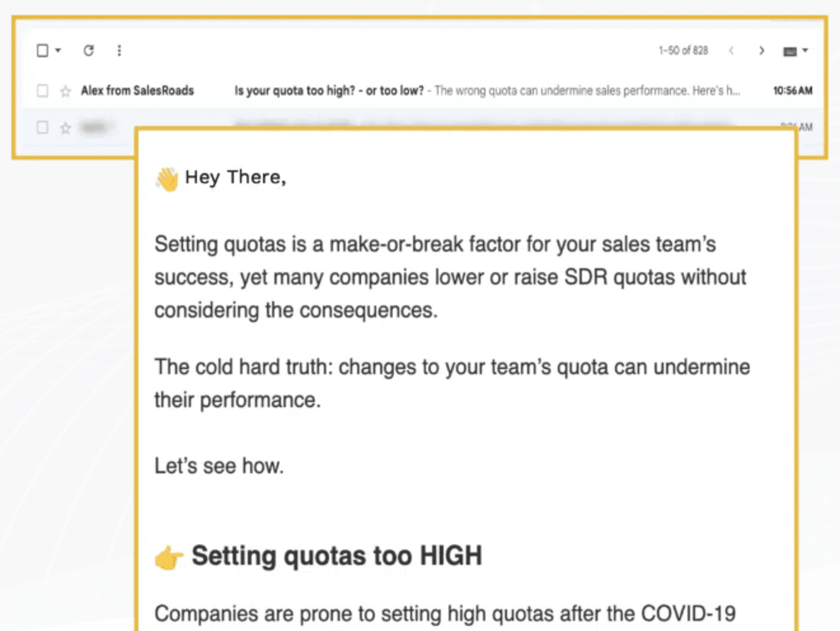Check the second email row checkbox
Image resolution: width=840 pixels, height=631 pixels.
pyautogui.click(x=43, y=128)
